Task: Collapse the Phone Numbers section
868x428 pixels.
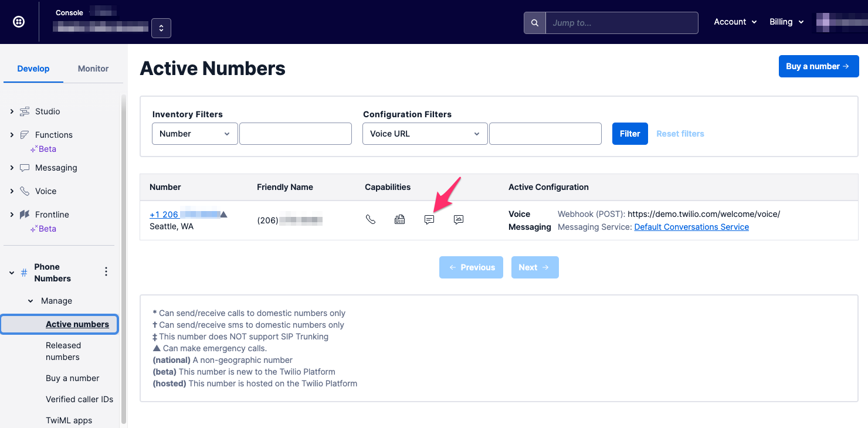Action: [12, 273]
